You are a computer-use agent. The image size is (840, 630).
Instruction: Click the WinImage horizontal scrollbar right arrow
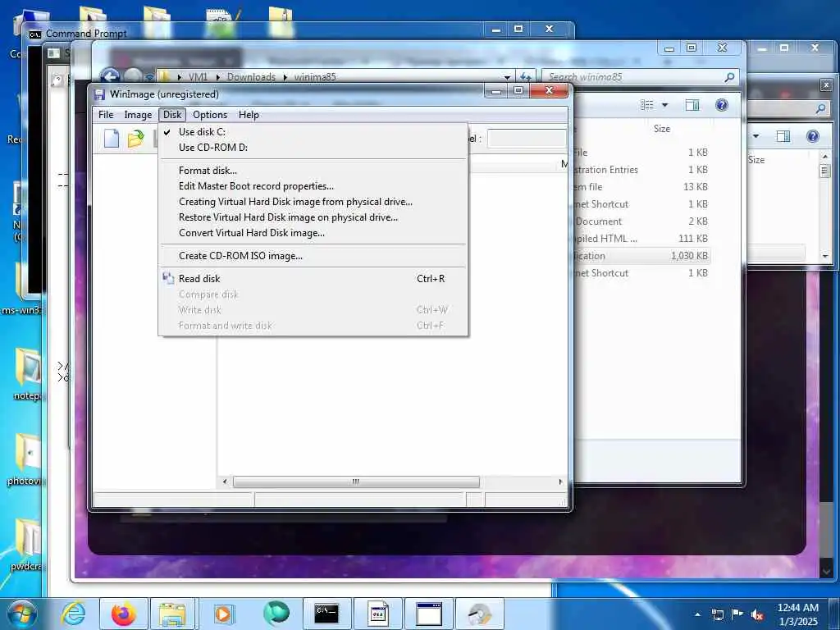560,482
